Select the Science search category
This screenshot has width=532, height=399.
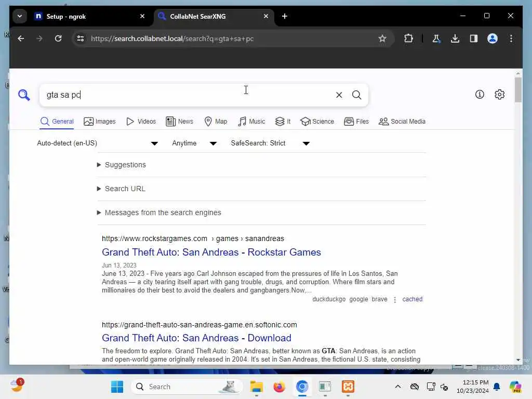click(317, 122)
